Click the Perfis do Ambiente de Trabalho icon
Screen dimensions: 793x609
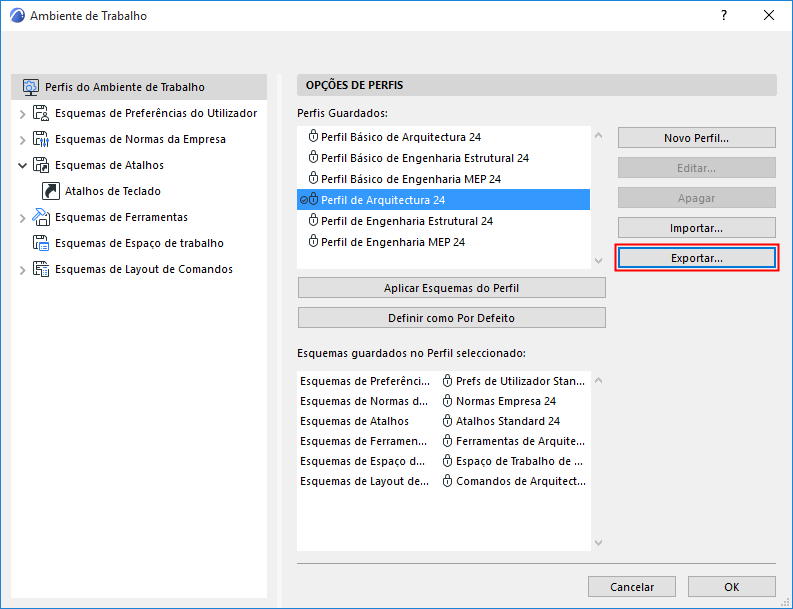pyautogui.click(x=30, y=87)
